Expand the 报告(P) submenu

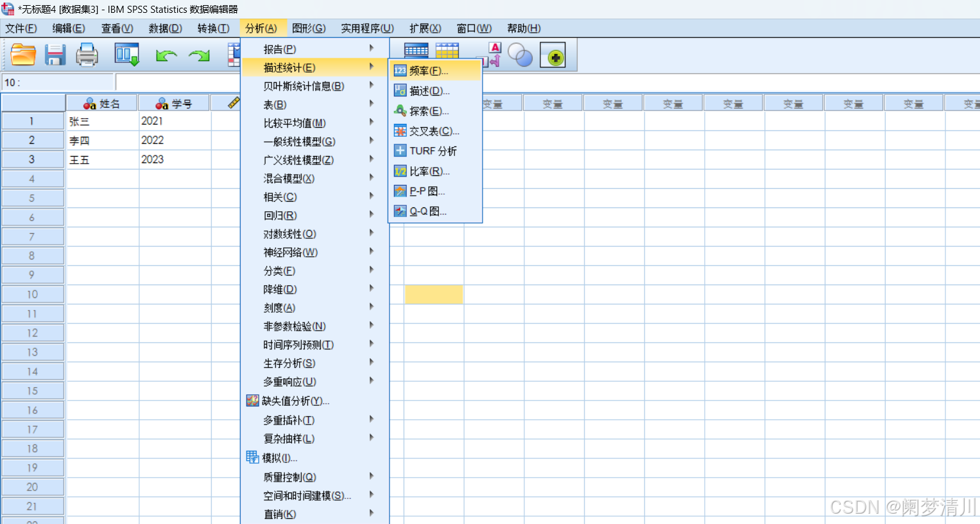[314, 49]
